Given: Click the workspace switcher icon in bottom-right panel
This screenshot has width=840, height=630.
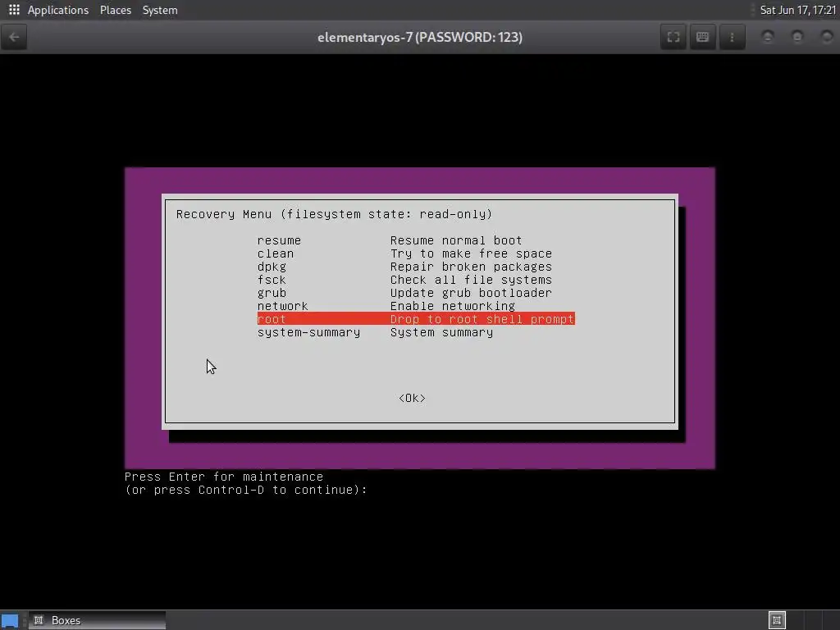Looking at the screenshot, I should point(777,620).
